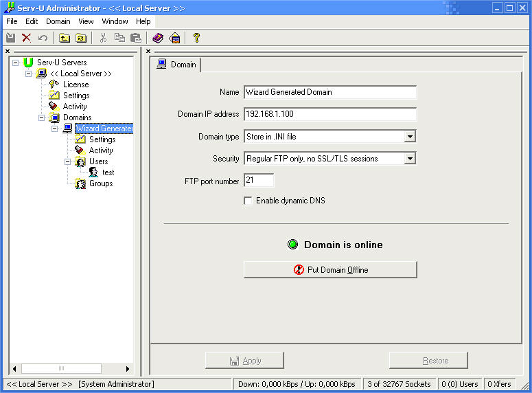Click the copy toolbar icon
532x393 pixels.
(119, 38)
